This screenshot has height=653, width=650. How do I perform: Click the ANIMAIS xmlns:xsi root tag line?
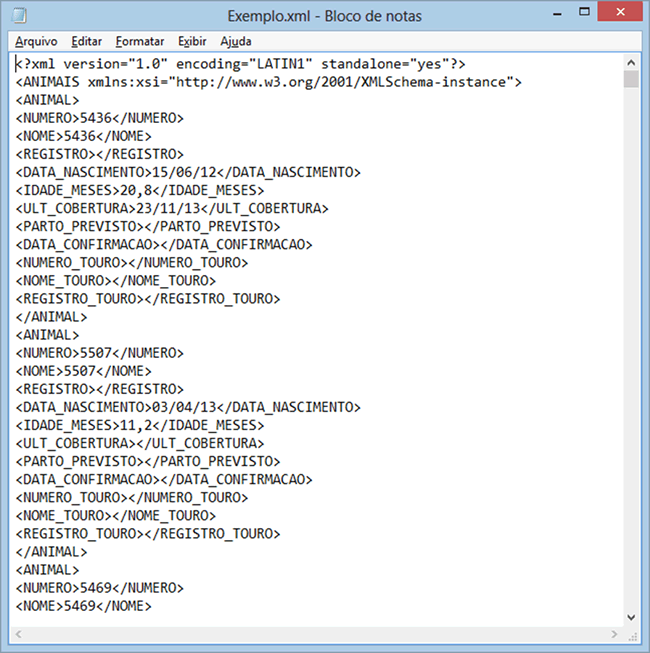269,82
